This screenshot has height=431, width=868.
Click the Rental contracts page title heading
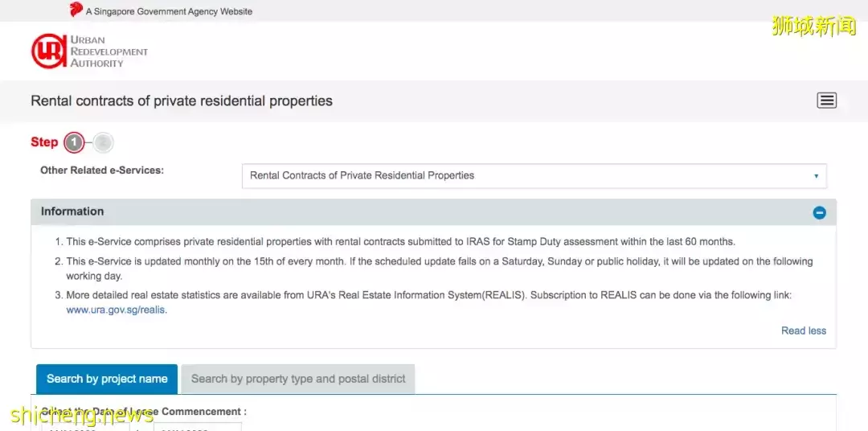point(182,101)
